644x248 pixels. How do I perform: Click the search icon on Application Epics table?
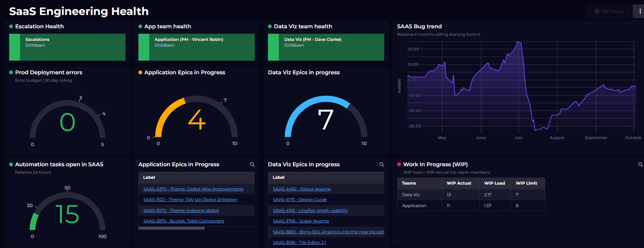point(252,165)
